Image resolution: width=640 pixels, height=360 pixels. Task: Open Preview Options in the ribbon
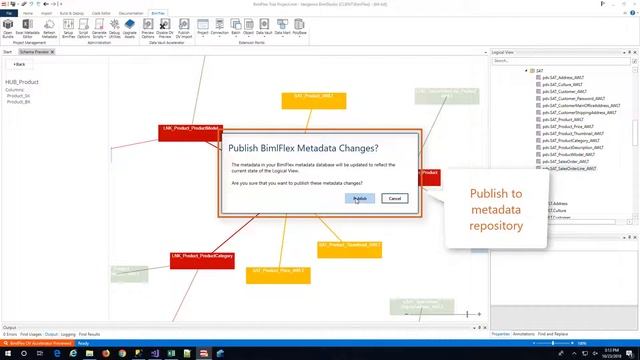(x=148, y=29)
